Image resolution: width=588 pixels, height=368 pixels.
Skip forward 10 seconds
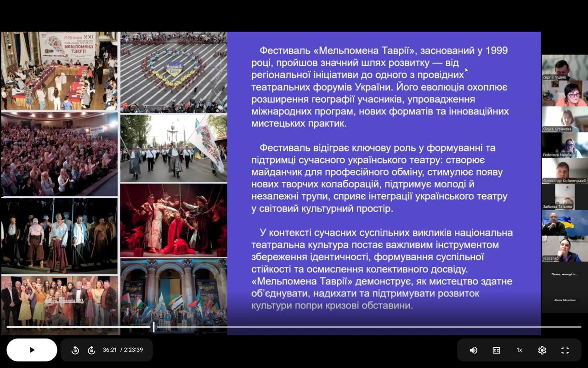pyautogui.click(x=91, y=350)
